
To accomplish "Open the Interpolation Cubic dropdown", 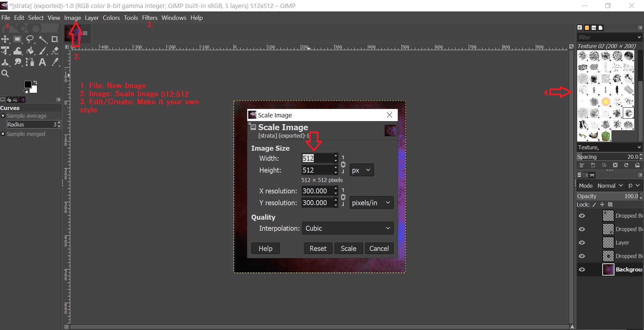I will pos(348,228).
